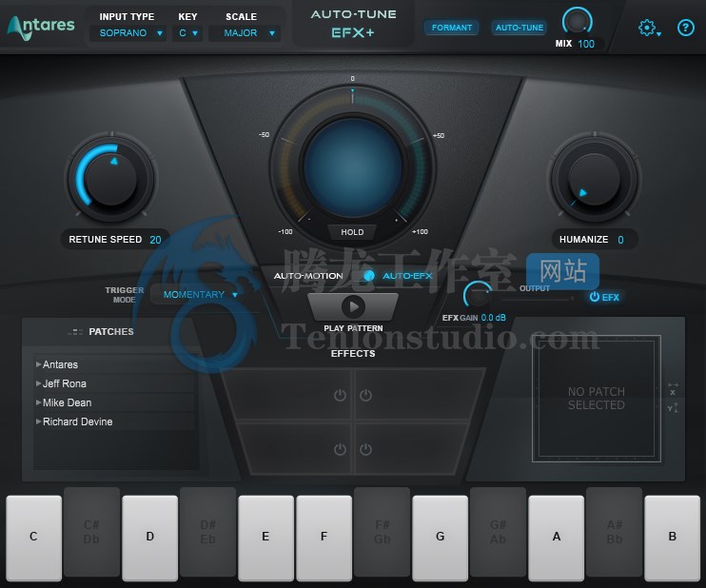The width and height of the screenshot is (706, 588).
Task: Toggle the Formant button
Action: [452, 28]
